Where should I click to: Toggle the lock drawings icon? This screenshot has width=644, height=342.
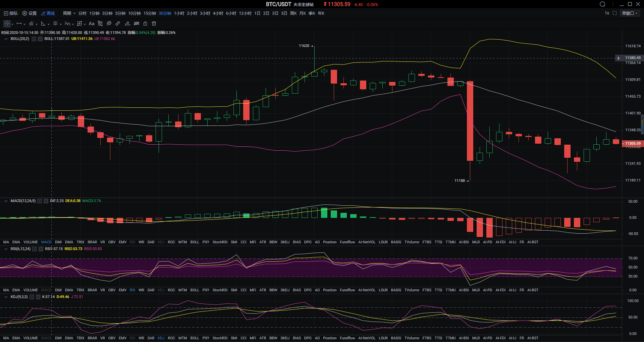[145, 23]
